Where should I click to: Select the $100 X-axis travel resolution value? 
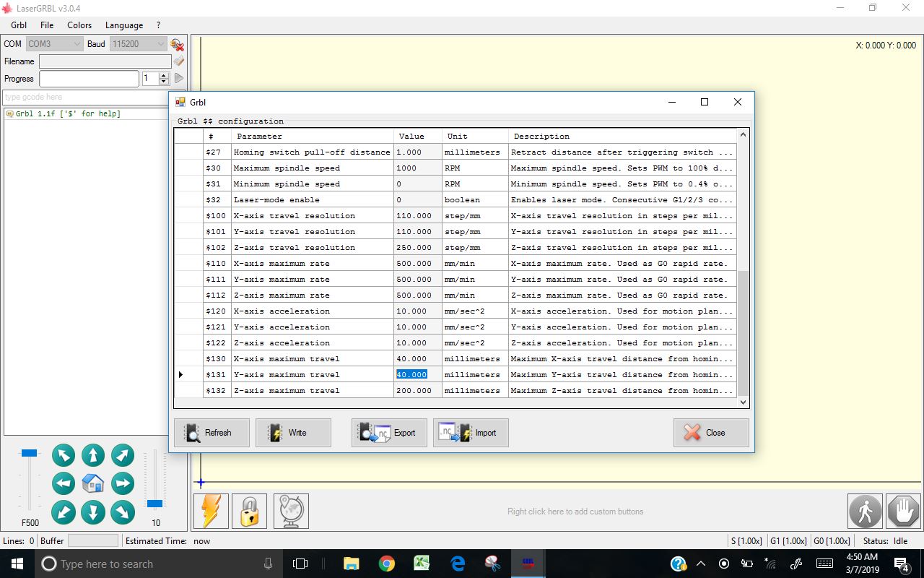[x=417, y=215]
